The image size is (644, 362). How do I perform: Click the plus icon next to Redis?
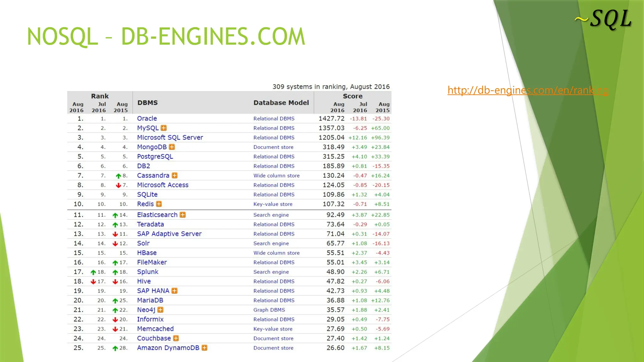(x=159, y=204)
